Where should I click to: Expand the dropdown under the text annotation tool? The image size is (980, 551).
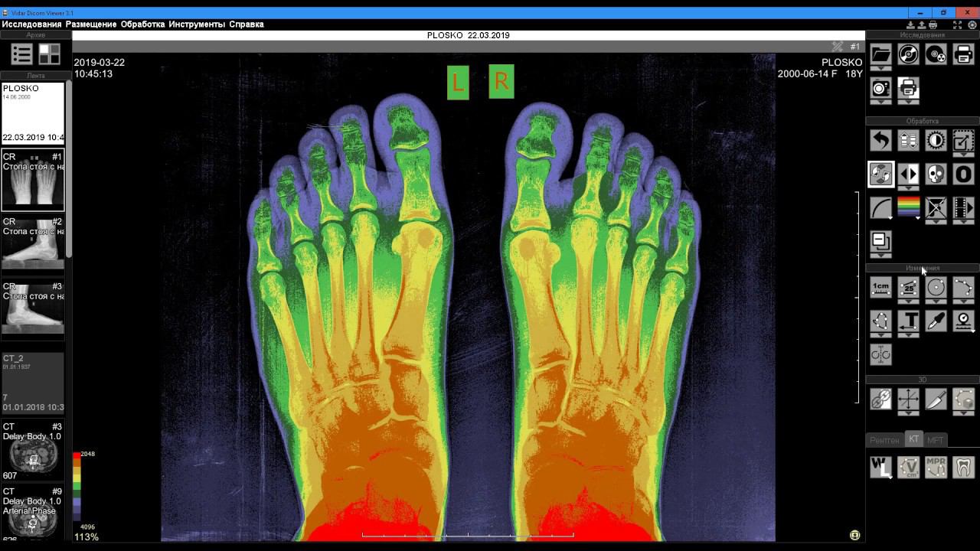pos(908,335)
